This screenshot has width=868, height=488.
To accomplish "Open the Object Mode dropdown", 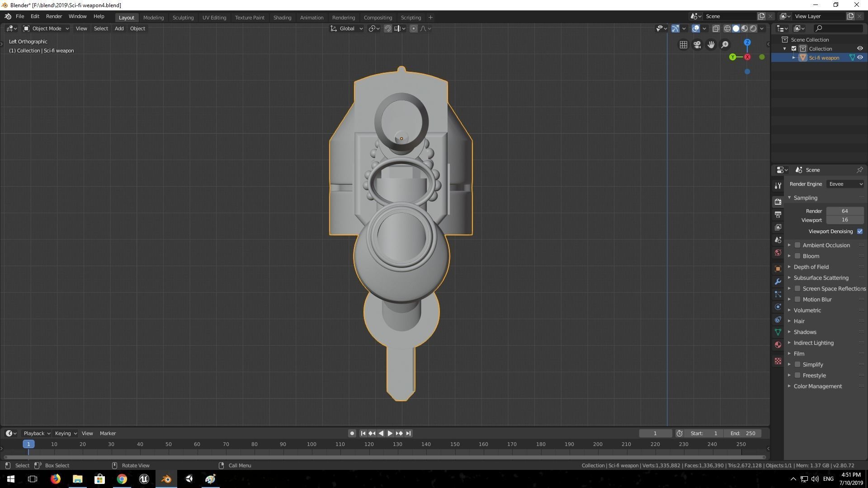I will [46, 28].
